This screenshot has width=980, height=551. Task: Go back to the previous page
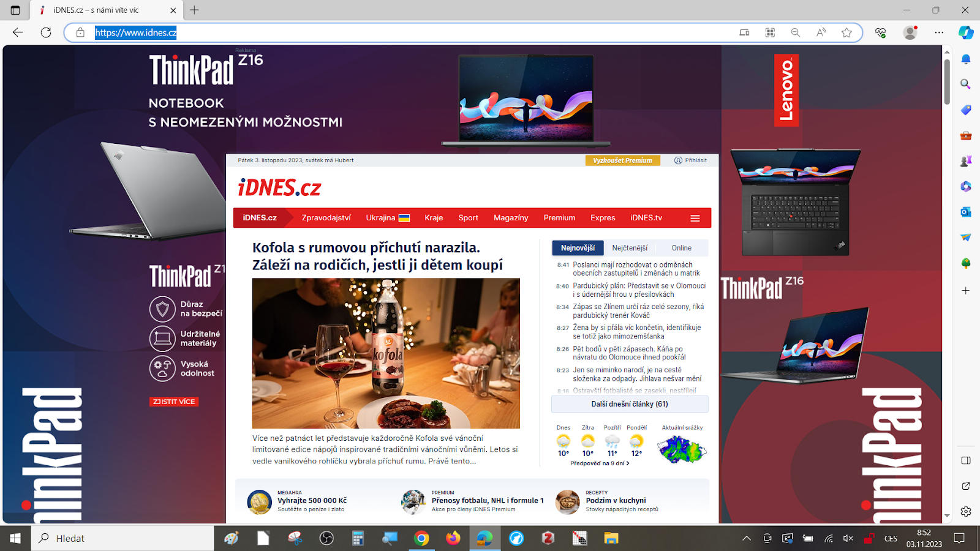point(18,32)
